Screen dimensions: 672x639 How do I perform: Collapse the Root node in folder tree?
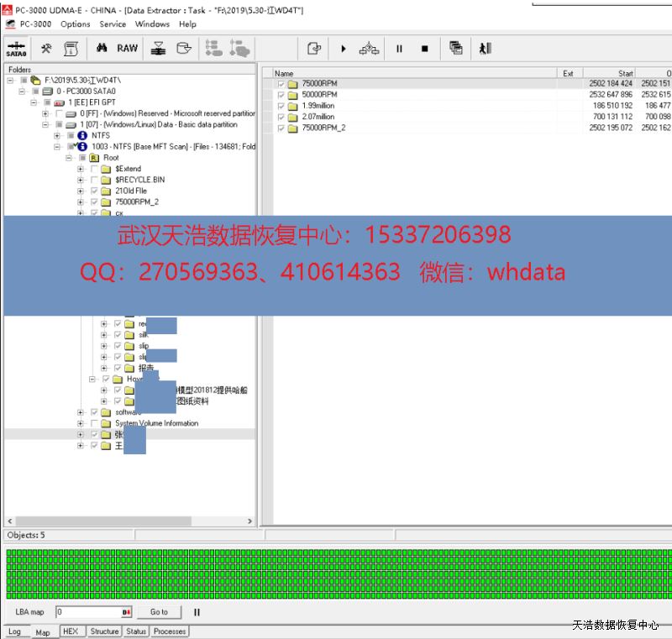pyautogui.click(x=70, y=158)
